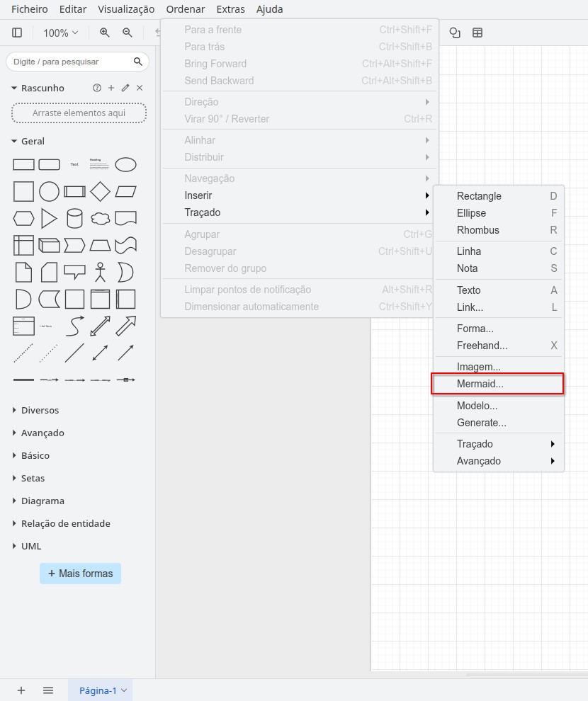Click the shape search input field
The width and height of the screenshot is (588, 701).
(71, 62)
